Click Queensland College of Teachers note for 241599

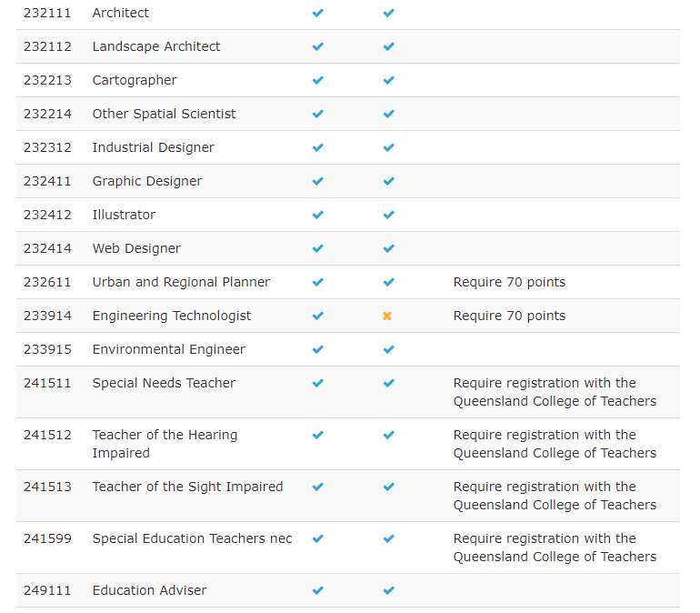point(555,548)
